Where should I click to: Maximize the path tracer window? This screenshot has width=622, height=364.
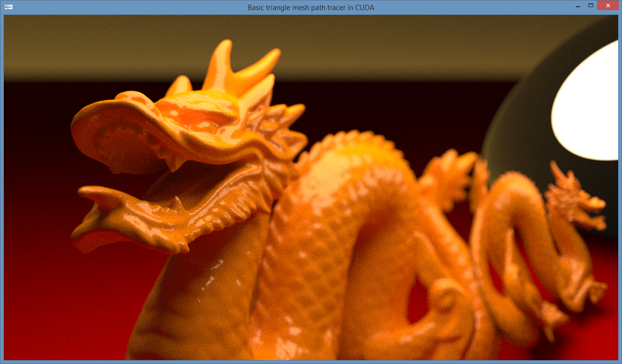(x=591, y=6)
